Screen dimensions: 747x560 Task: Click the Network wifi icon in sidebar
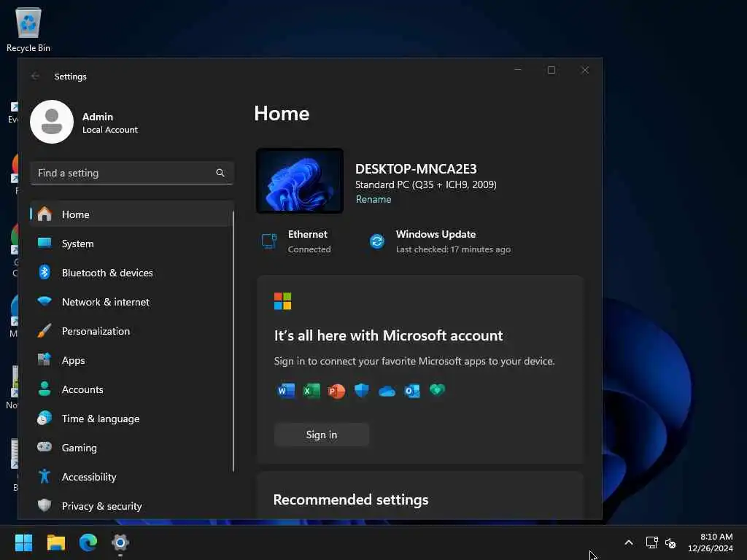[x=44, y=301]
